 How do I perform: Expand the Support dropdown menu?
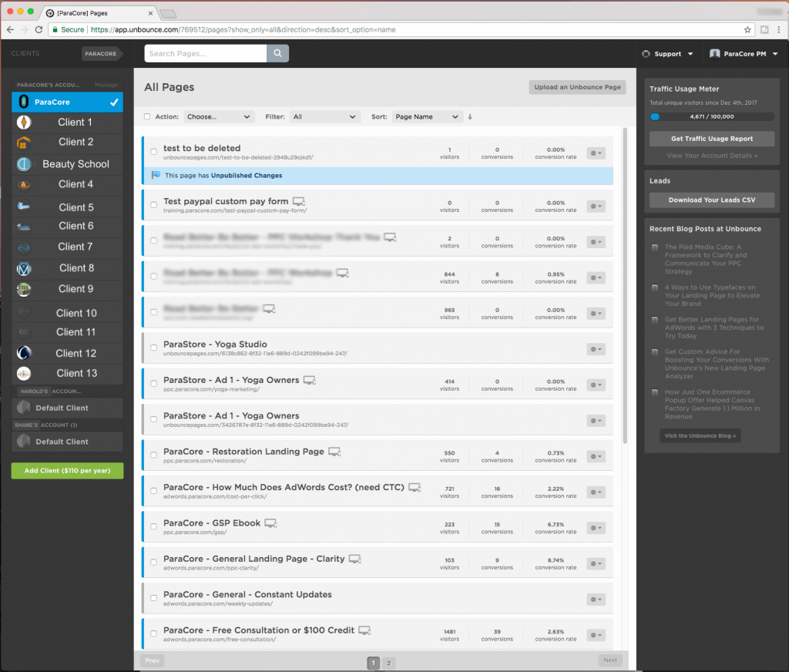pos(668,54)
